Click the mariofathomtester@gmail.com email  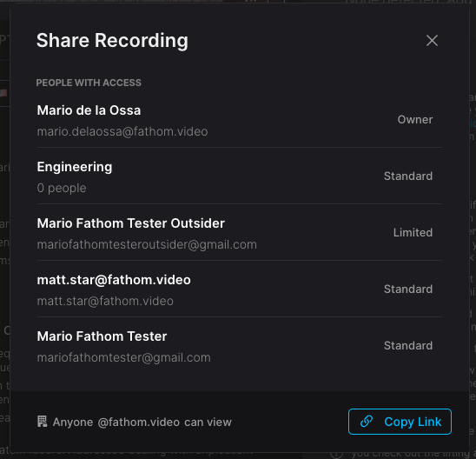point(124,357)
